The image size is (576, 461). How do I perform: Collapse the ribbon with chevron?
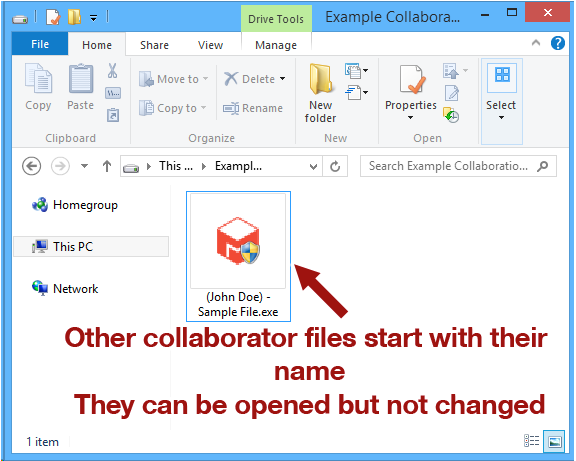(536, 43)
